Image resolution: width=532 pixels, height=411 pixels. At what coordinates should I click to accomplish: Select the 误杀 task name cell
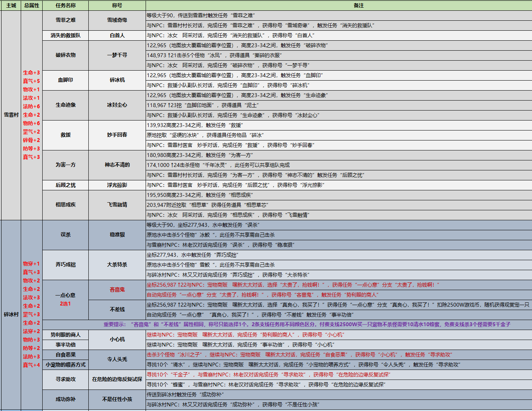point(66,235)
